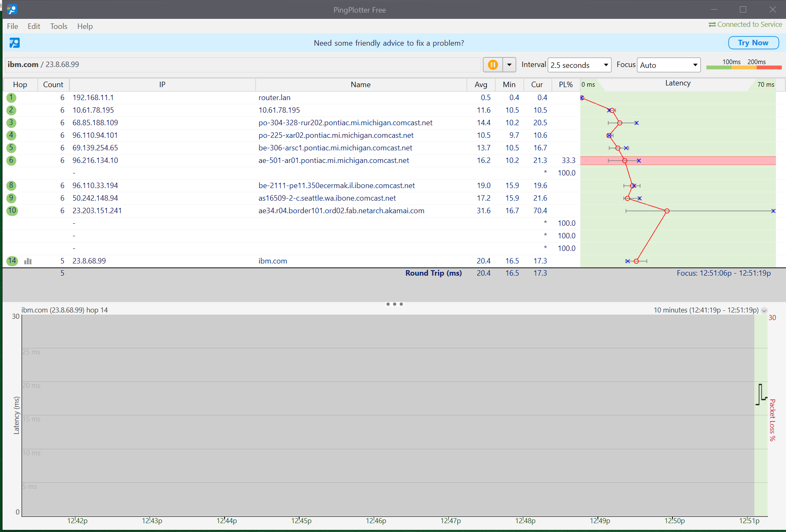Open the dropdown arrow beside the pause button

pos(509,65)
